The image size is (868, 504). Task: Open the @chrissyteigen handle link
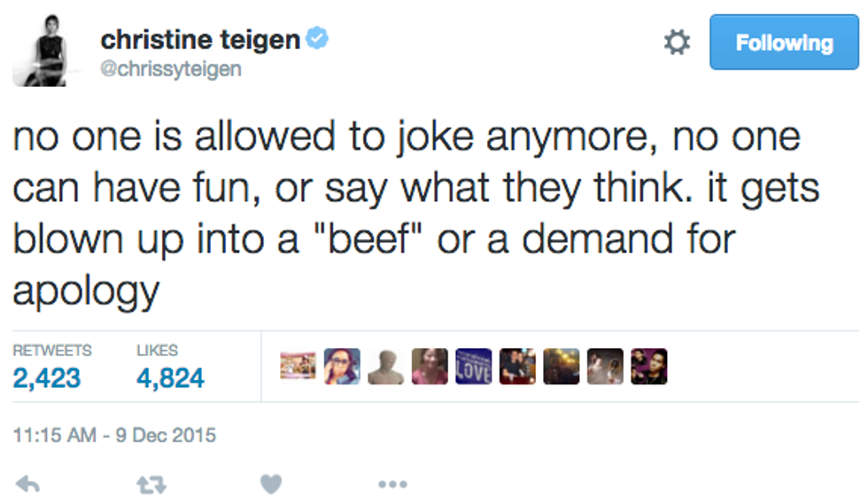point(170,69)
